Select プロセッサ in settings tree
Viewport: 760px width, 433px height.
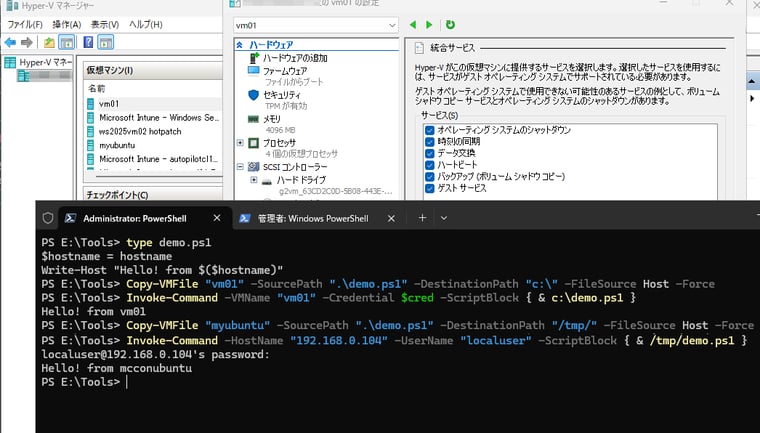click(x=279, y=143)
